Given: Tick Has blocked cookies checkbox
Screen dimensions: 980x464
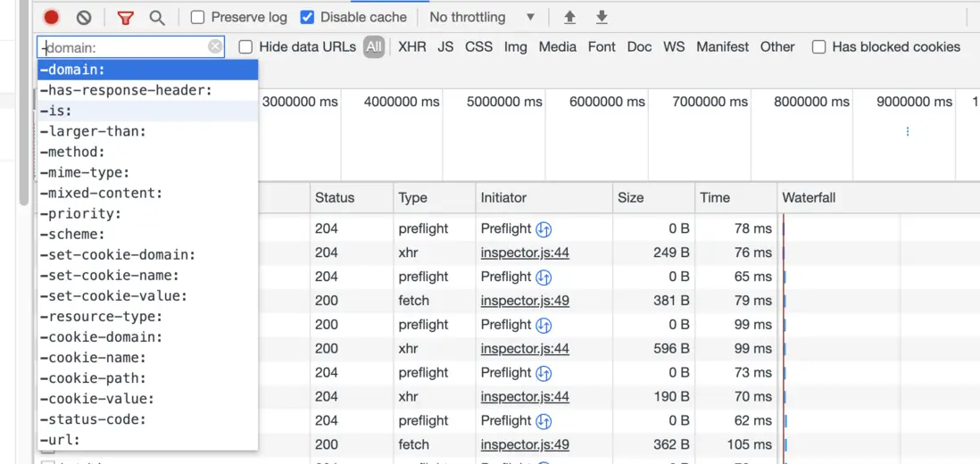Looking at the screenshot, I should pos(818,46).
